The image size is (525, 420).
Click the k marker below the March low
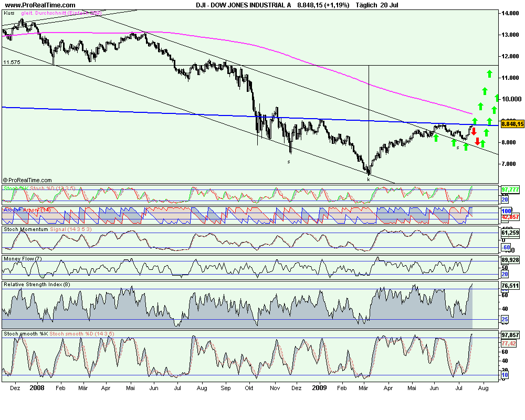click(x=369, y=180)
